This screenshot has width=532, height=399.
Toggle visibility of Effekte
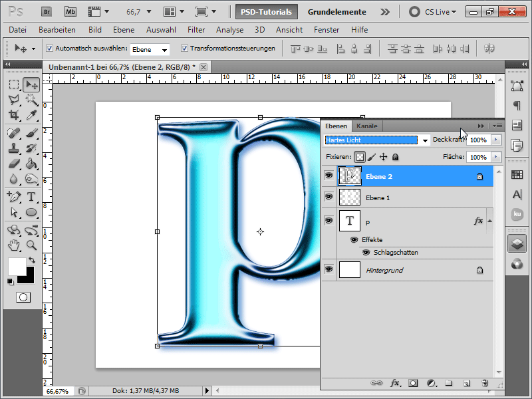tap(354, 239)
